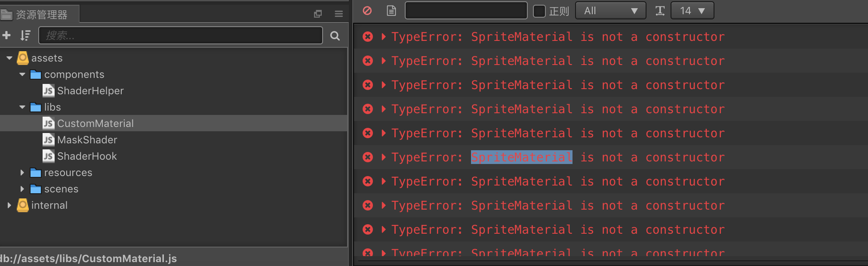Open the font size 14 dropdown
Viewport: 868px width, 266px height.
coord(692,11)
